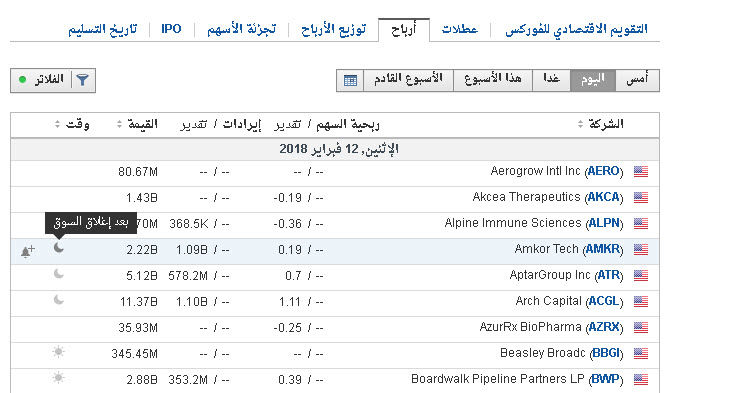745x393 pixels.
Task: Click moon icon in Arch Capital row
Action: point(58,300)
